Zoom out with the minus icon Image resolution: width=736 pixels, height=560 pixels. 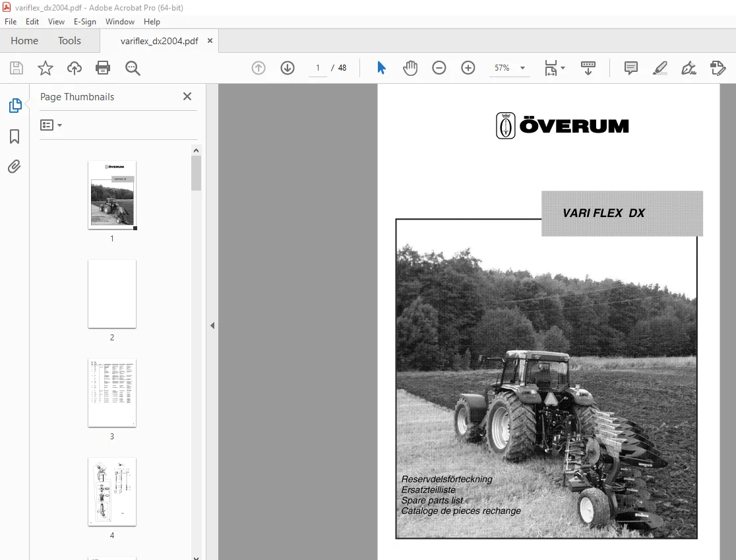tap(439, 68)
